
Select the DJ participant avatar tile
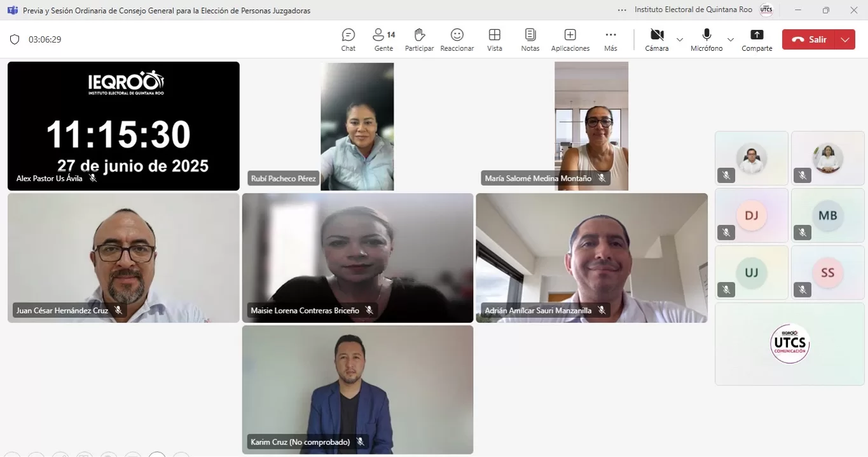pyautogui.click(x=751, y=215)
